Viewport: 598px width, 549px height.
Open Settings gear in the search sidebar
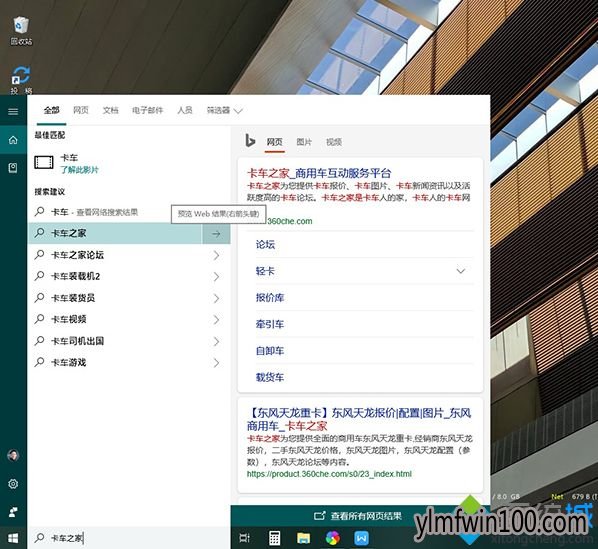pos(13,484)
